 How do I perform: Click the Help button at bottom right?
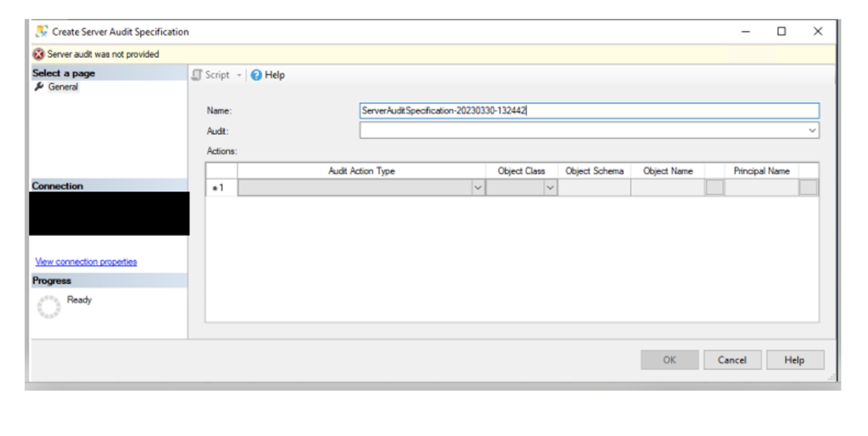(x=795, y=360)
